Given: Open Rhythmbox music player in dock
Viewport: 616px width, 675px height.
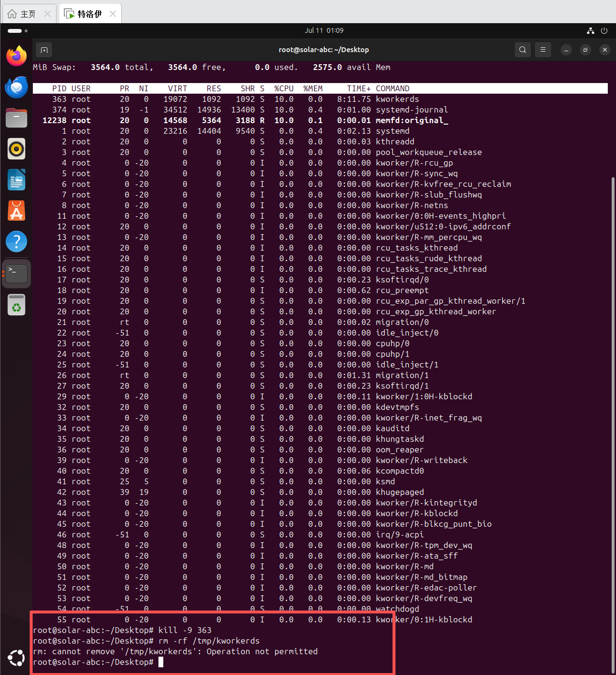Looking at the screenshot, I should click(16, 149).
